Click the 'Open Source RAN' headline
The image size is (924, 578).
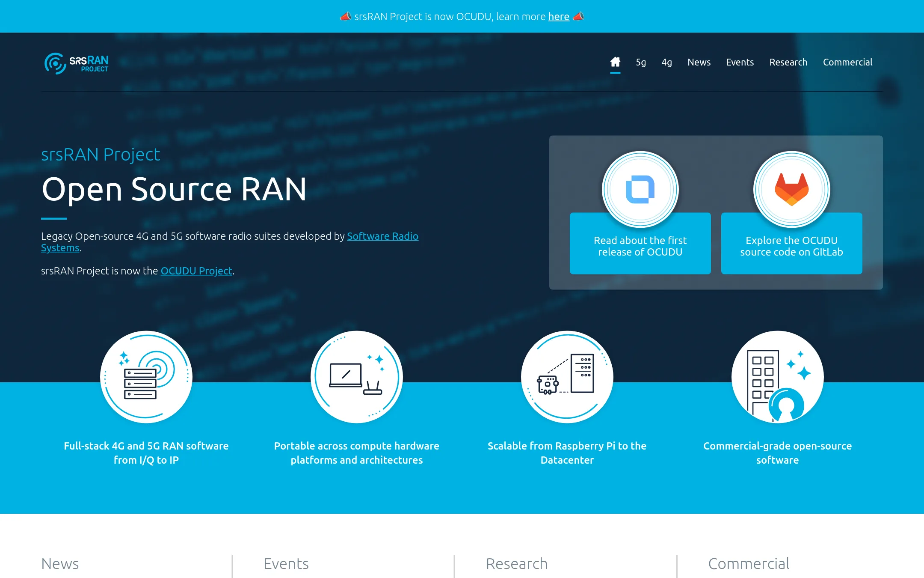pyautogui.click(x=174, y=189)
